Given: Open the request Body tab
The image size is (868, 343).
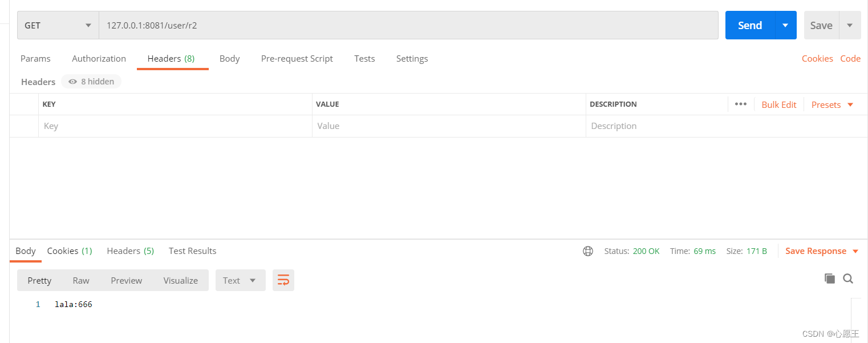Looking at the screenshot, I should point(229,58).
